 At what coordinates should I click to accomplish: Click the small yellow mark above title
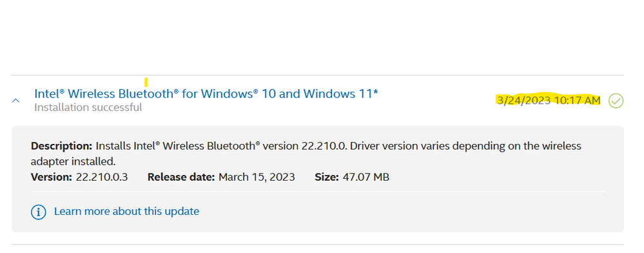146,82
